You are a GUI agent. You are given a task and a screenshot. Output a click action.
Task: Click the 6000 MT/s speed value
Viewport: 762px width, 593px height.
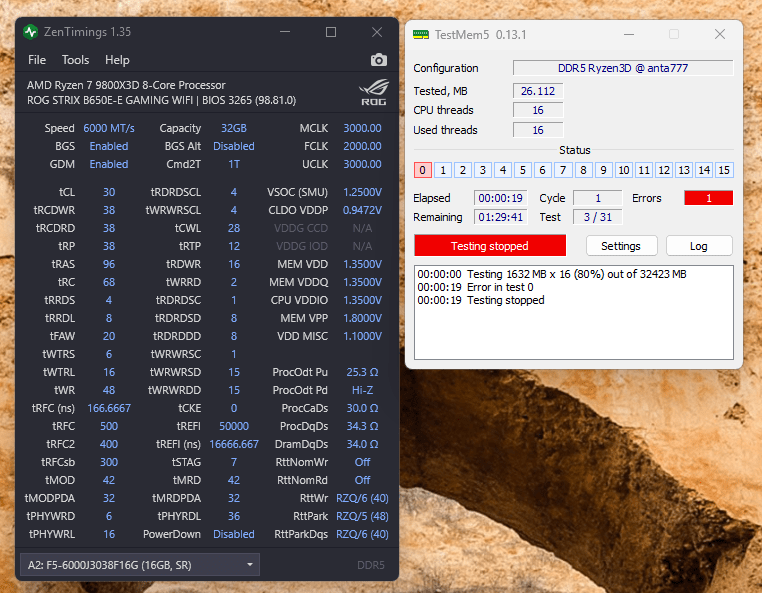coord(109,128)
